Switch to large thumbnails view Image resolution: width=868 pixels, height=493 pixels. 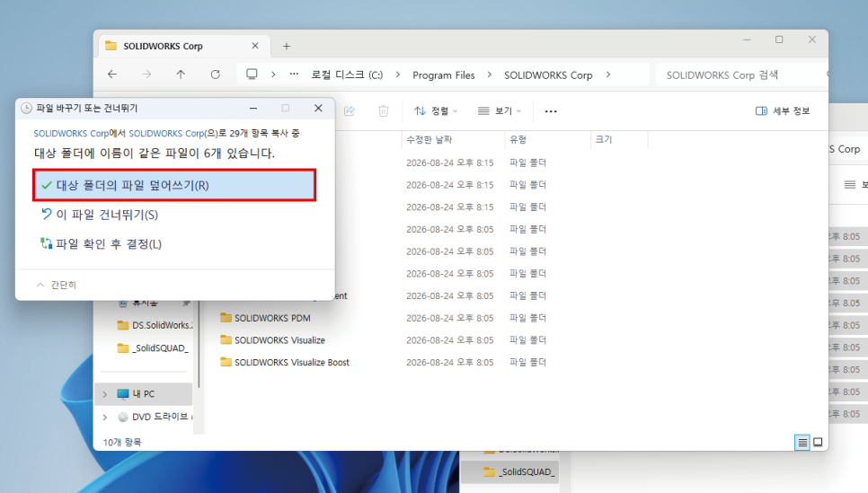point(818,442)
